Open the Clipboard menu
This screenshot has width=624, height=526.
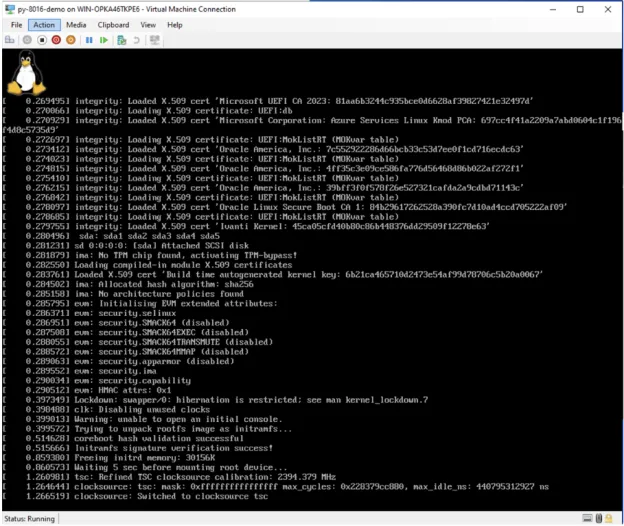click(x=113, y=25)
